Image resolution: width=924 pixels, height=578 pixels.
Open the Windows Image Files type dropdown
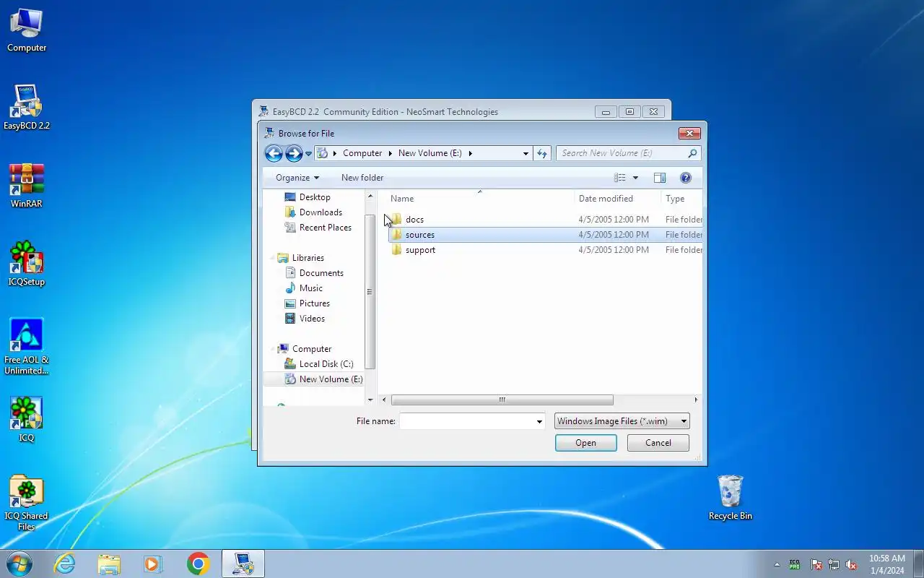pyautogui.click(x=622, y=421)
